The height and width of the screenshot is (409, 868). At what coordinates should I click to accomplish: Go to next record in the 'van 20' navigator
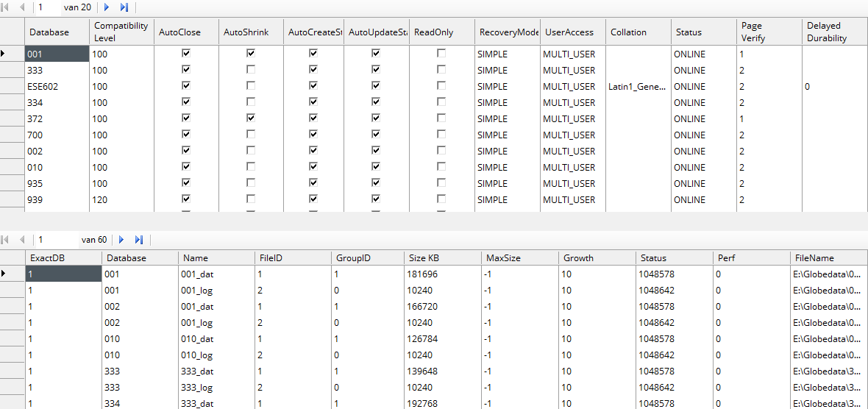click(107, 7)
